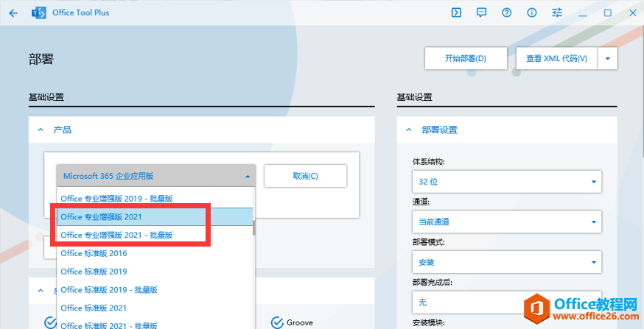Open the 通道 dropdown showing 当前通道

(x=507, y=222)
